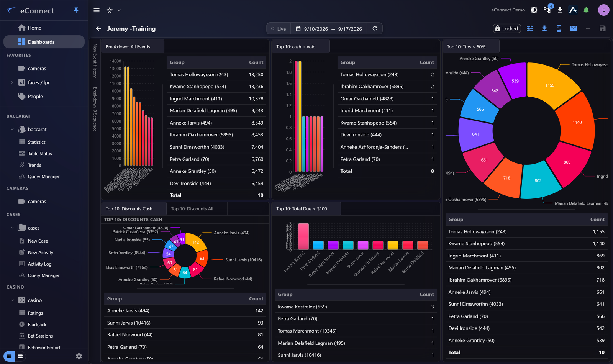Click the eConnect logo

(x=31, y=11)
